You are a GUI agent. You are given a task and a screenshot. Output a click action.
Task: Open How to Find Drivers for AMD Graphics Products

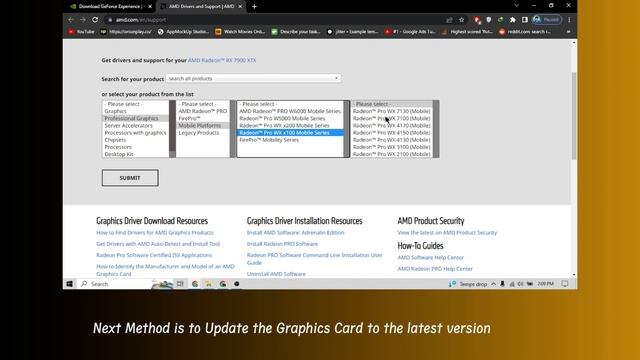point(155,233)
